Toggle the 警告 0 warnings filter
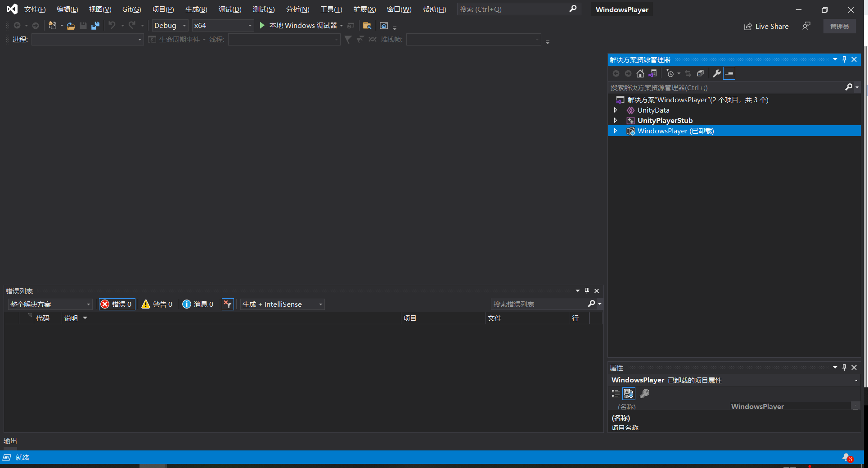The image size is (868, 468). (x=157, y=304)
